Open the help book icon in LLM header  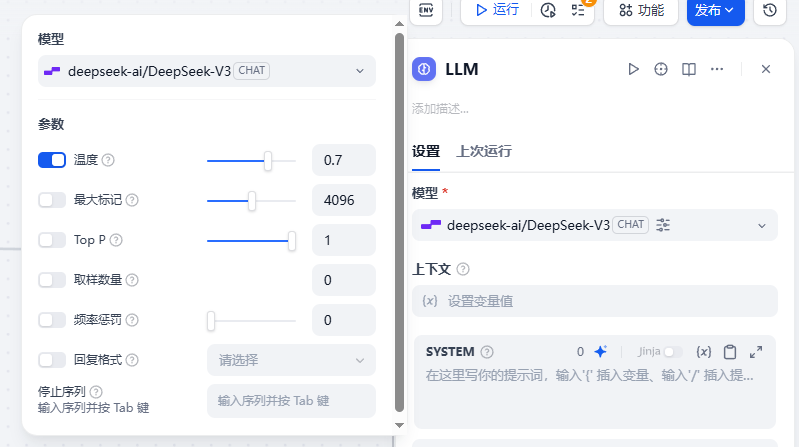pos(689,69)
